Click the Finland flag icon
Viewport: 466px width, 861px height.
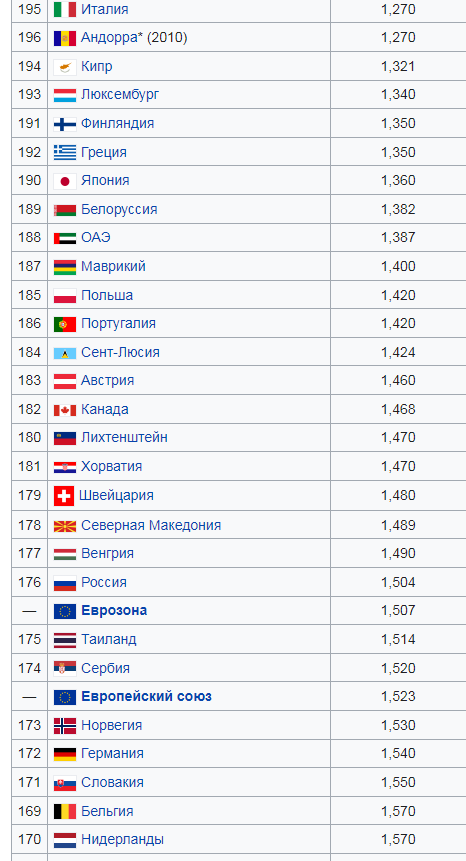pyautogui.click(x=65, y=124)
